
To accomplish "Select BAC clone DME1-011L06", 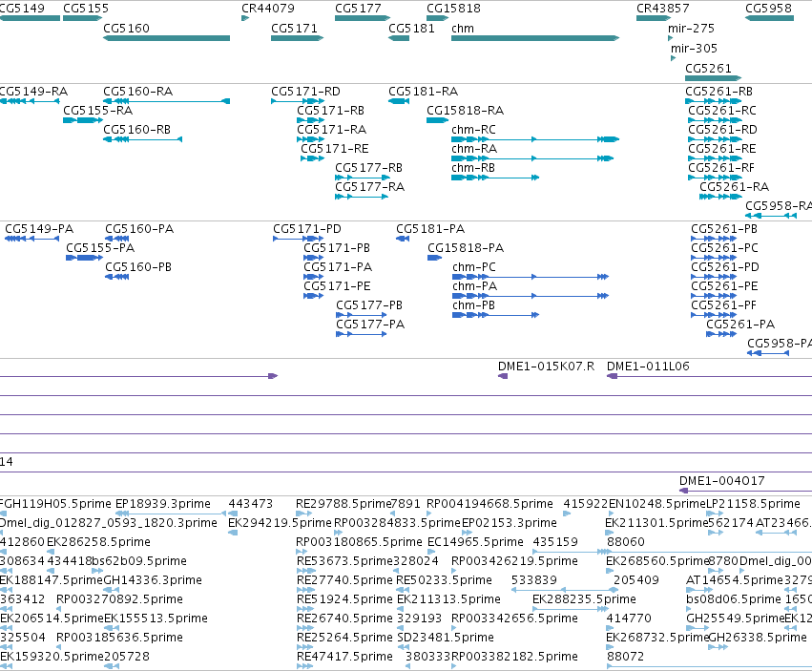I will (709, 376).
